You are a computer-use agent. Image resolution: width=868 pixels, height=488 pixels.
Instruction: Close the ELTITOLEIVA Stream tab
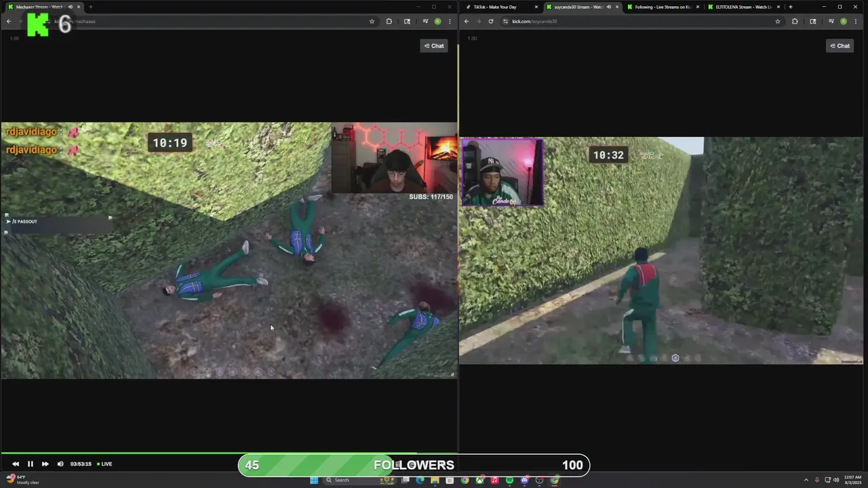778,7
